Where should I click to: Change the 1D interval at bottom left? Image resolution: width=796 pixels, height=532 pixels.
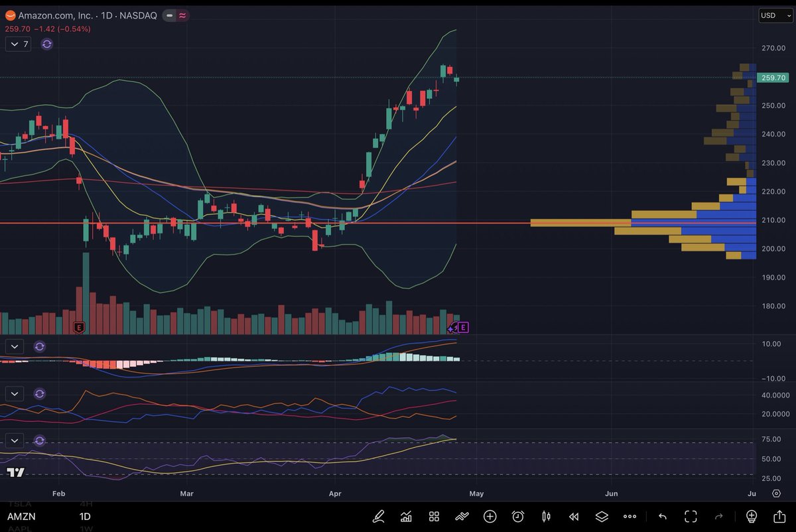(85, 517)
